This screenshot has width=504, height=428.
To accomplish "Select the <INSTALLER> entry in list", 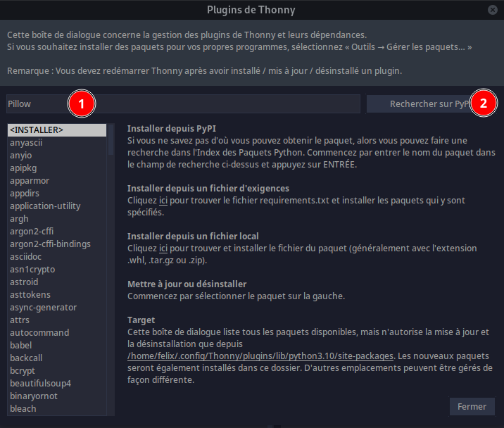I will tap(57, 130).
